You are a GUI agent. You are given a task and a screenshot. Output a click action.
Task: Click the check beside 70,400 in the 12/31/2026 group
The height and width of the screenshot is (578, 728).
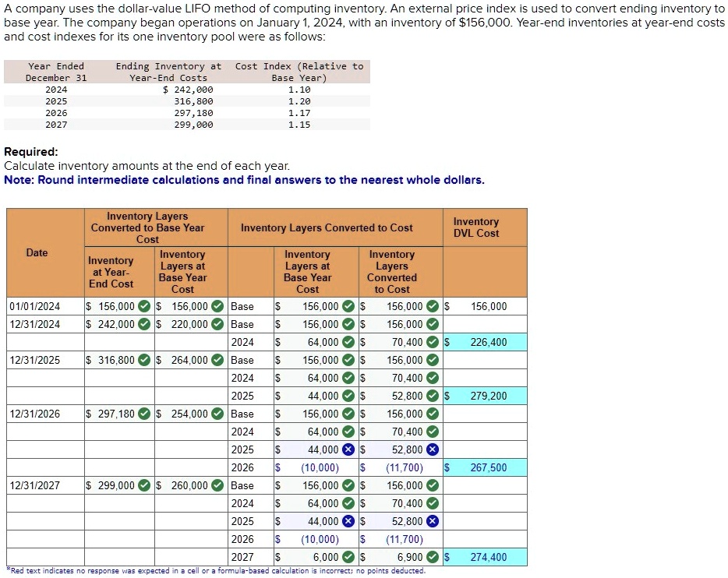pyautogui.click(x=433, y=432)
